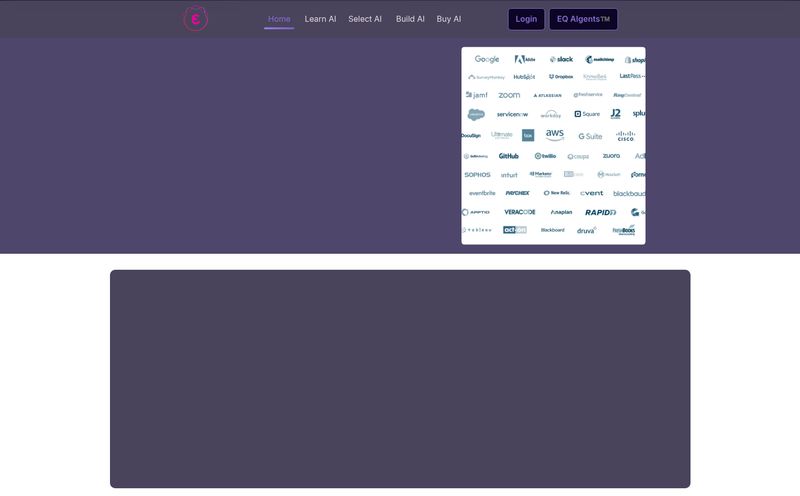Click the aws logo
Viewport: 800px width, 496px height.
pyautogui.click(x=555, y=135)
